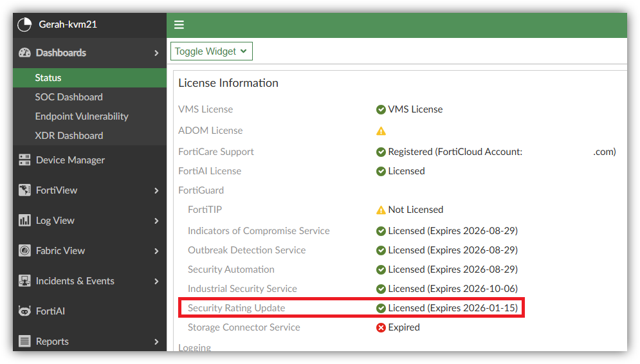This screenshot has width=640, height=364.
Task: Click the FortiAI robot icon
Action: coord(24,311)
